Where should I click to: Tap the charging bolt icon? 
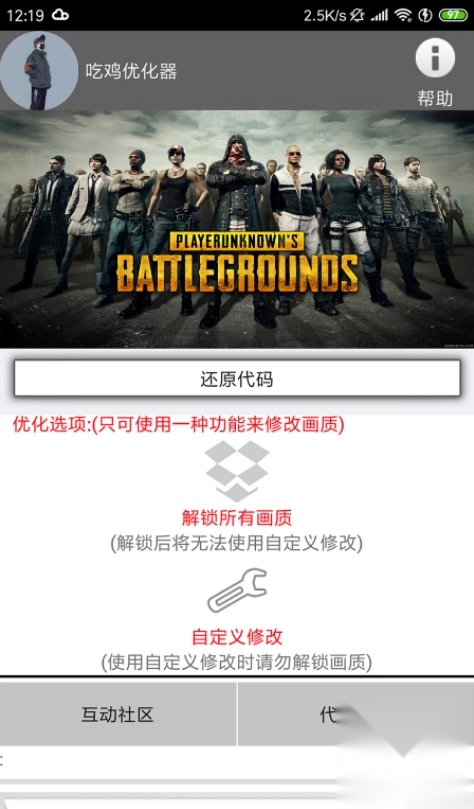pos(425,15)
